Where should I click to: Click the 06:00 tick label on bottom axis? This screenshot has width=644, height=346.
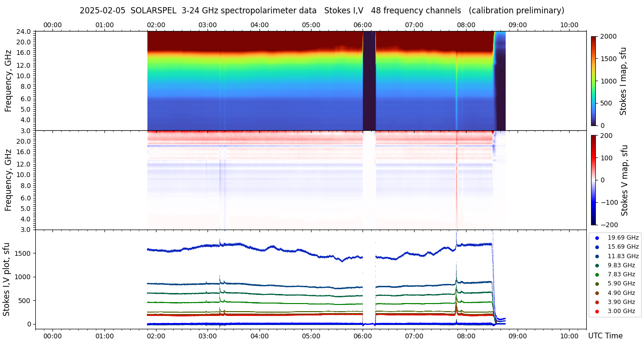(x=363, y=336)
